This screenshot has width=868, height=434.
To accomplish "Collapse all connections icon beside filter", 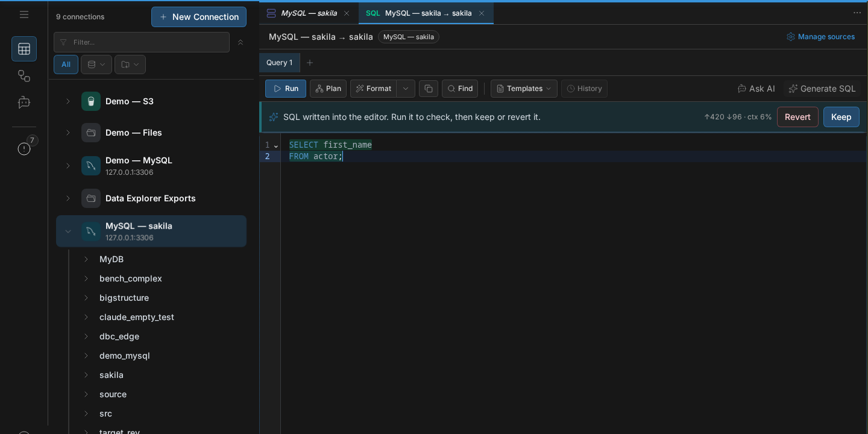I will pos(241,42).
